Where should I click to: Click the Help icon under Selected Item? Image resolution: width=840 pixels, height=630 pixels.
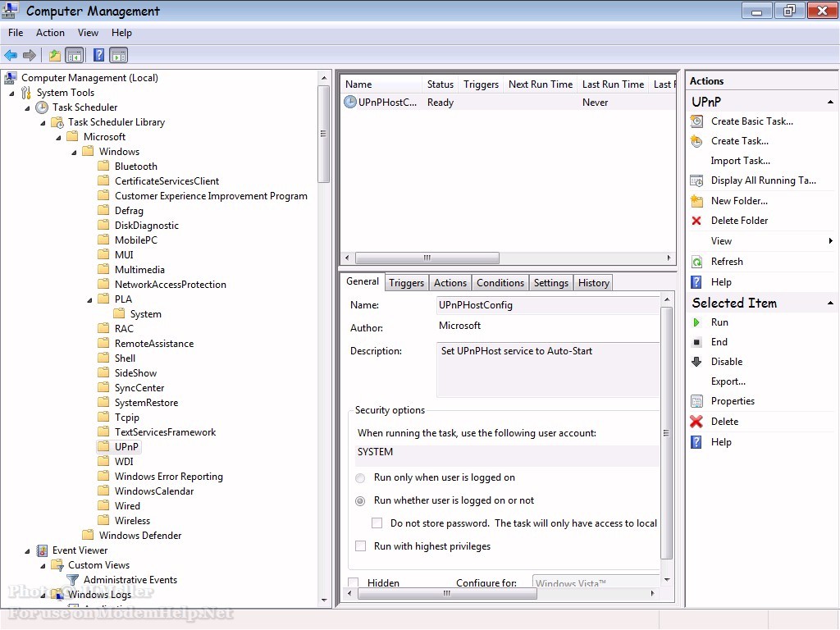click(696, 442)
